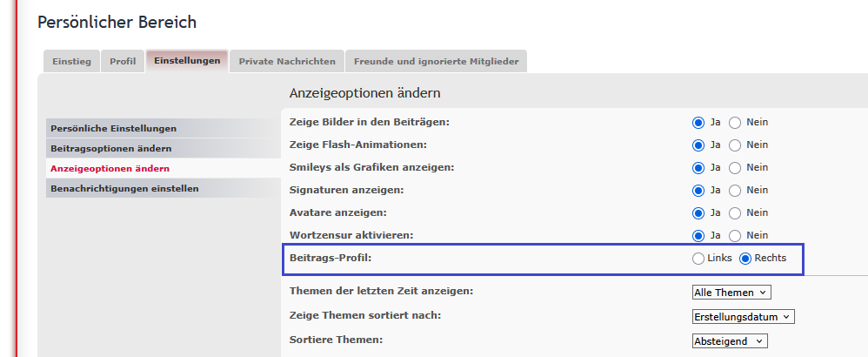Expand the Erstellungsdatum sort dropdown
The image size is (868, 357).
743,317
